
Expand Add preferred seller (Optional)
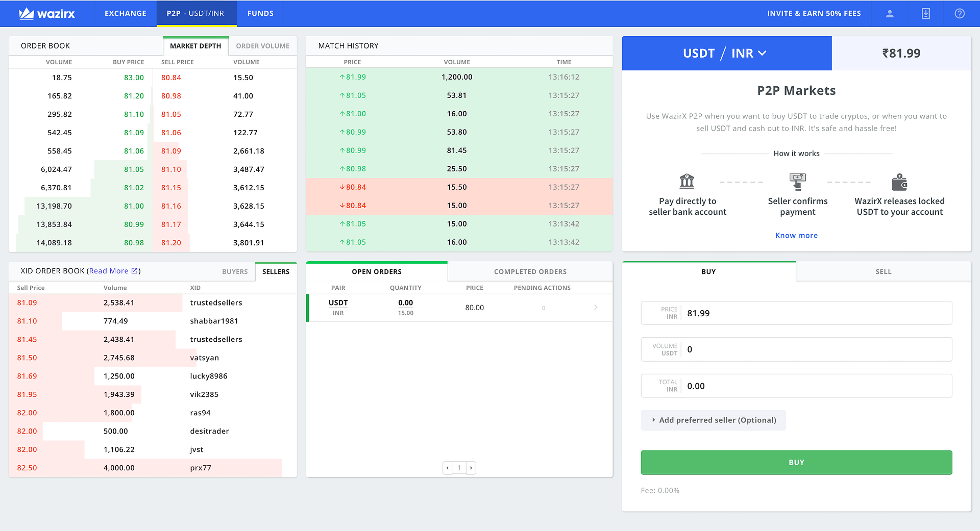pyautogui.click(x=713, y=420)
